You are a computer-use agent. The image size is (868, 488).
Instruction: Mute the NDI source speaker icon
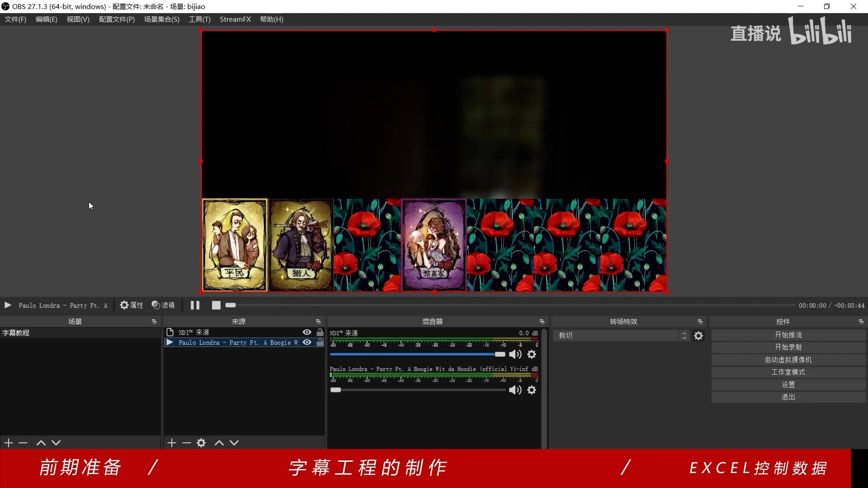515,354
